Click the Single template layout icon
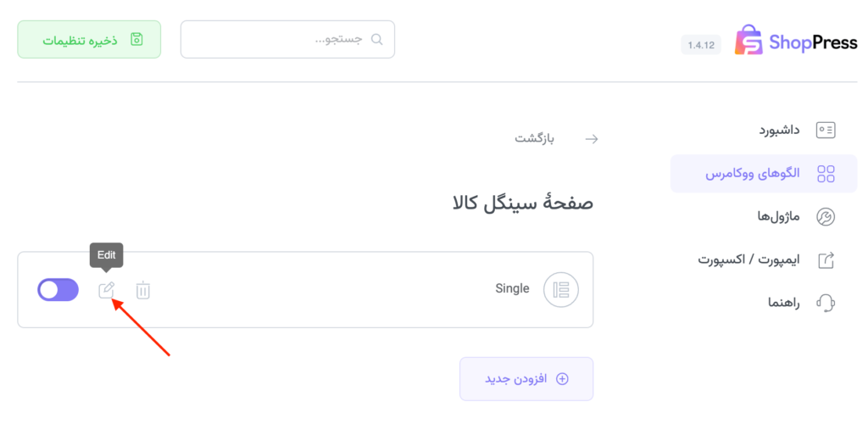 [x=560, y=289]
